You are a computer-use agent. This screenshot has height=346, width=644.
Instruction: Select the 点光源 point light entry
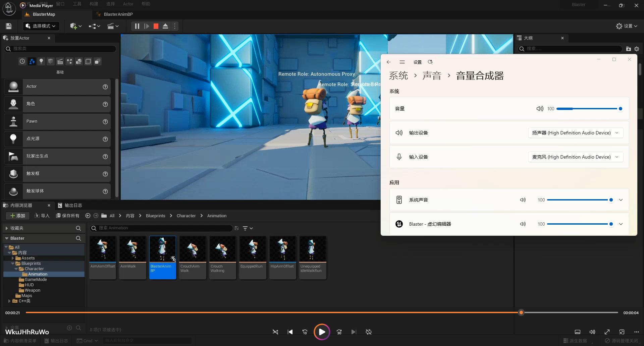pyautogui.click(x=57, y=139)
